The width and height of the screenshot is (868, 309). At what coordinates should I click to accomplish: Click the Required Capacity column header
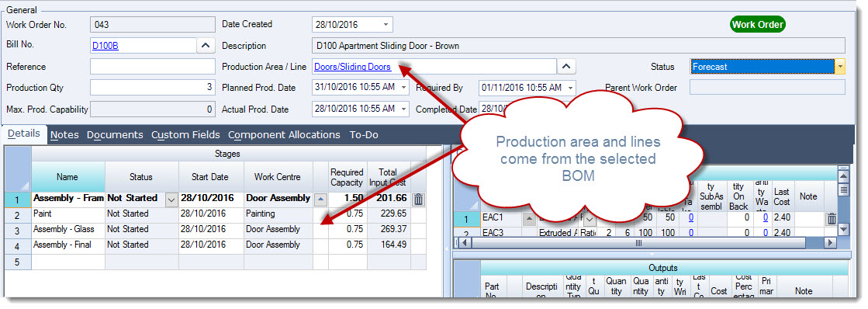(347, 177)
